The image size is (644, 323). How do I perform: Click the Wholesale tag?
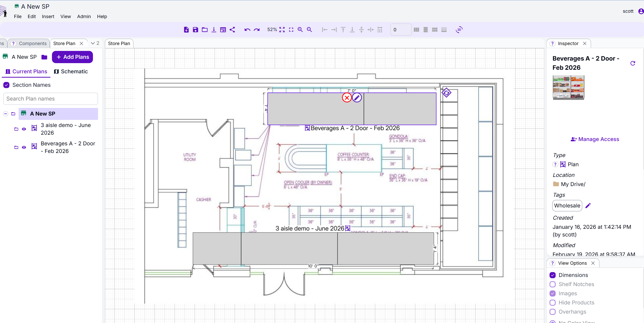tap(567, 206)
